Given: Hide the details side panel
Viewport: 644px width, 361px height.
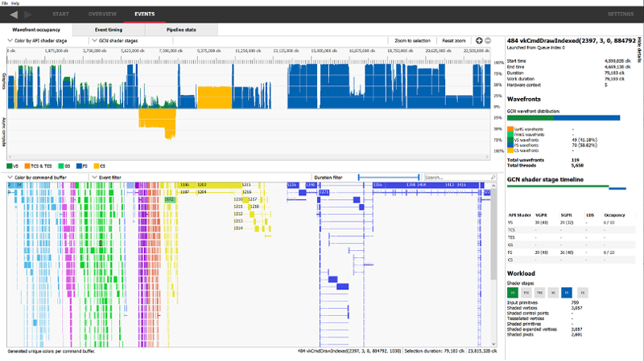Looking at the screenshot, I should 639,50.
